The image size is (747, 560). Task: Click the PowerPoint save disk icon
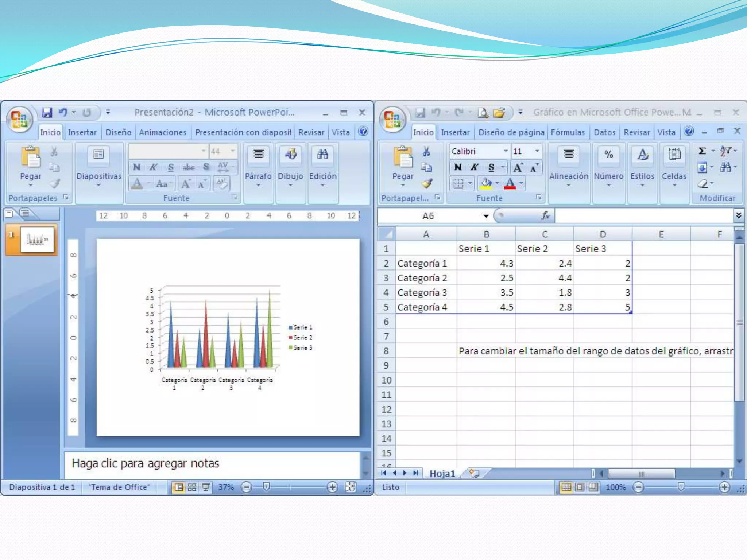(x=47, y=112)
